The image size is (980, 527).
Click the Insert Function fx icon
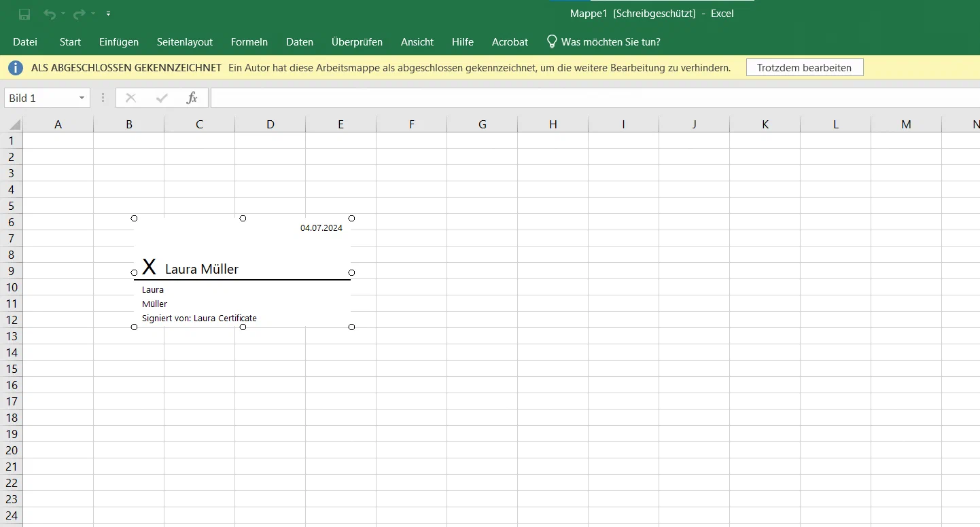click(x=192, y=98)
